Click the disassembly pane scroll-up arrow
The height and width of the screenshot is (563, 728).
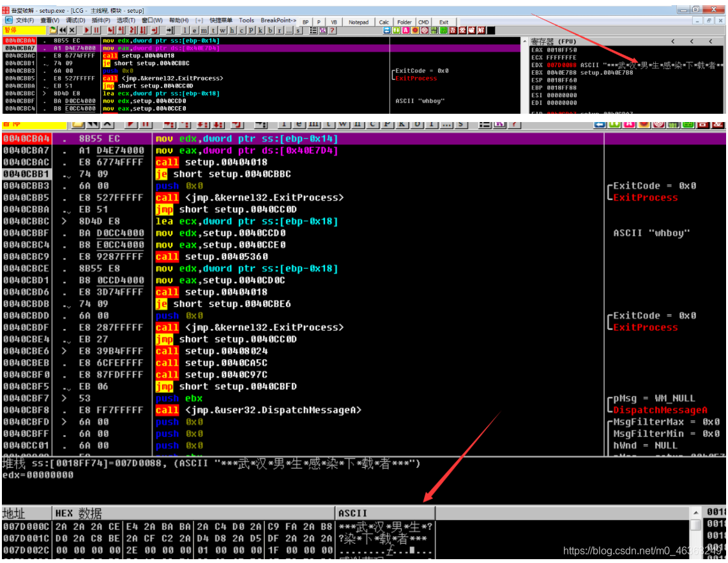(x=525, y=42)
